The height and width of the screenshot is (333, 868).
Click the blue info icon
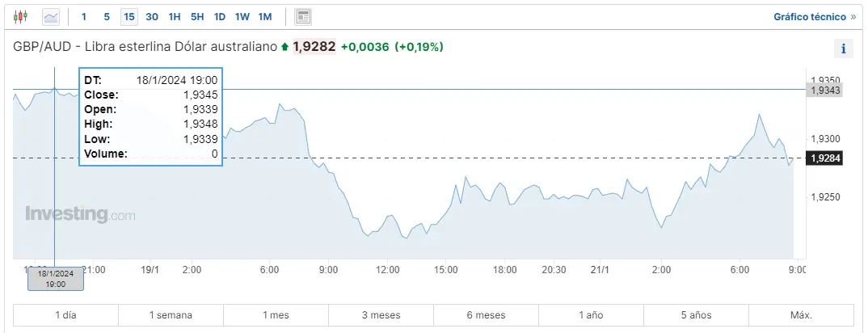pos(844,48)
